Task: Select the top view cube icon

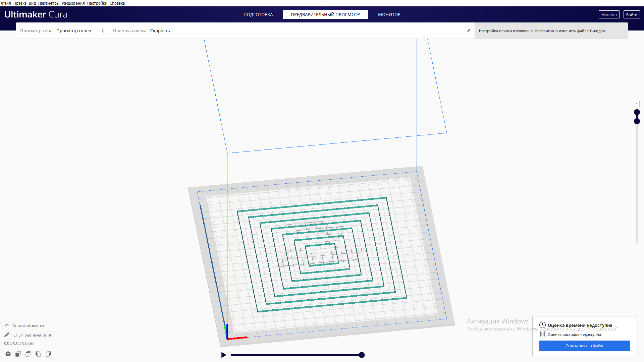Action: 28,354
